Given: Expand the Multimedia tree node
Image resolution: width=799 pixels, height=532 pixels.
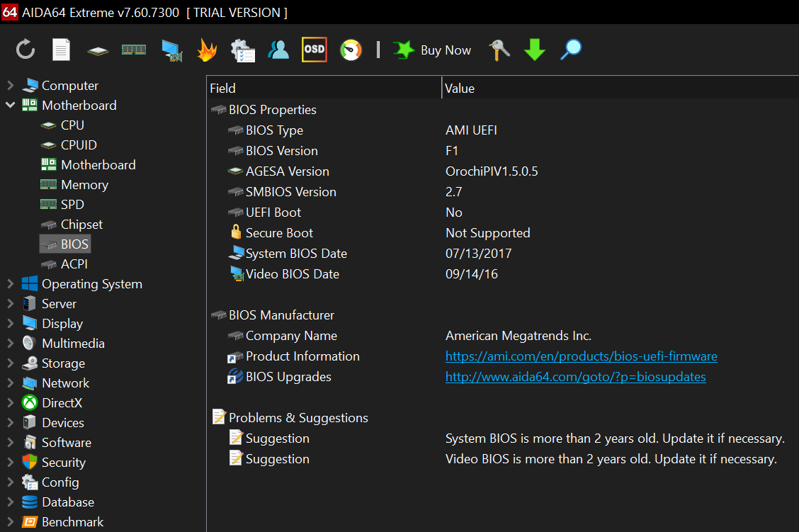Looking at the screenshot, I should coord(10,344).
